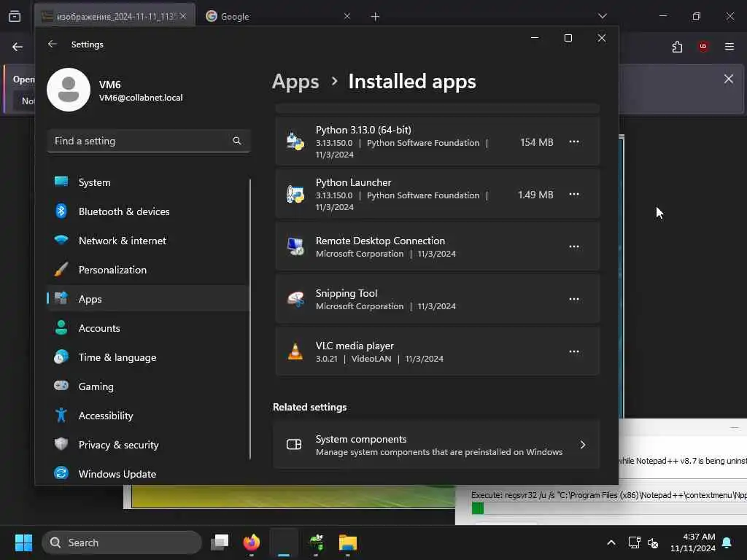
Task: Open the browser hamburger menu
Action: point(729,46)
